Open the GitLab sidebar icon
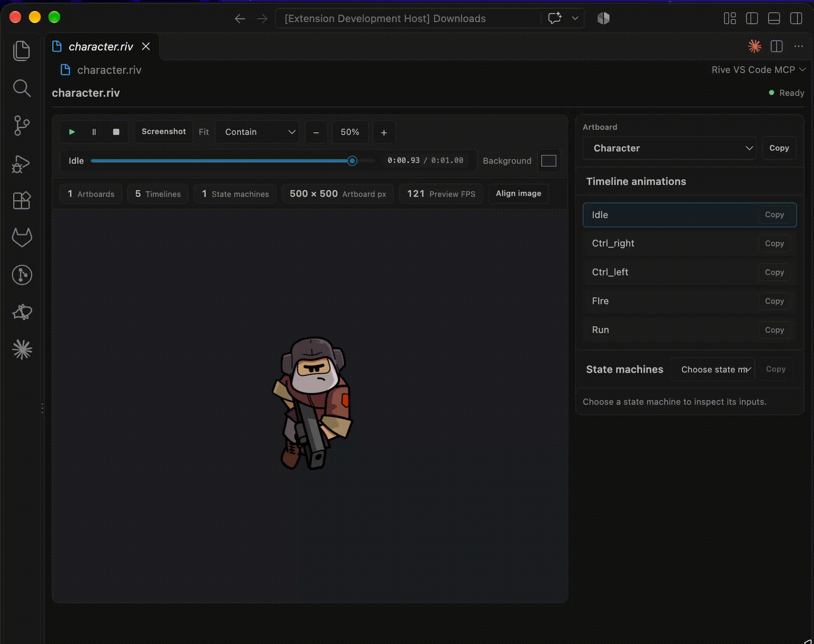Image resolution: width=814 pixels, height=644 pixels. click(22, 238)
